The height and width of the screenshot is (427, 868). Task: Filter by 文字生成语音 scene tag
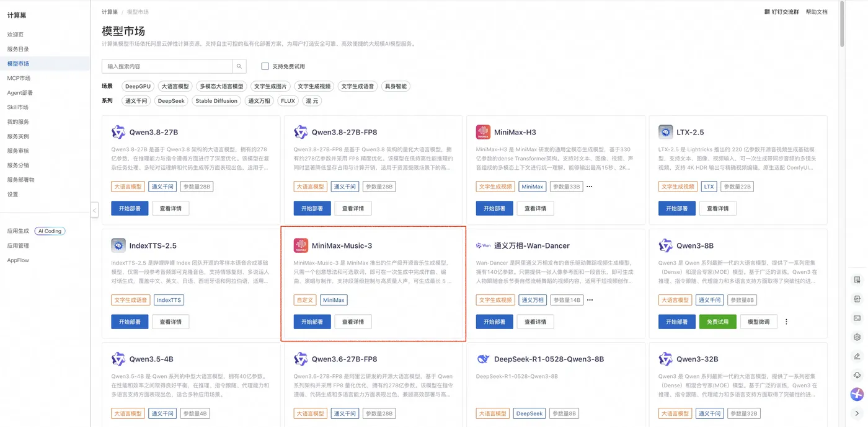(x=358, y=86)
